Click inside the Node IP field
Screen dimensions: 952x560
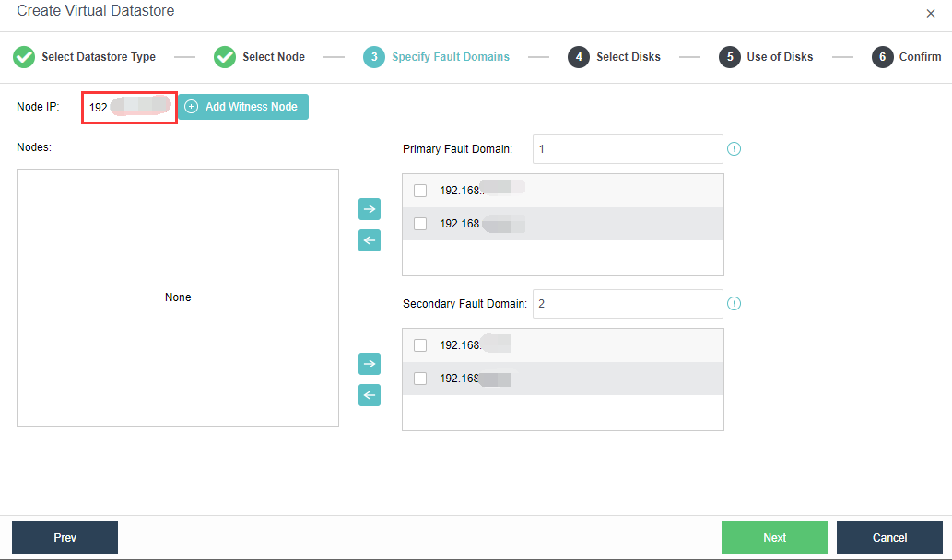129,106
